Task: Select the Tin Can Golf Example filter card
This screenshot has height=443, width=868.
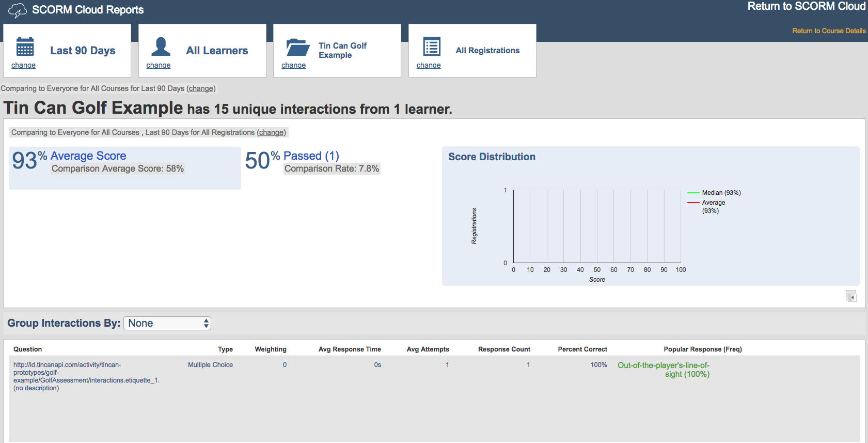Action: point(337,51)
